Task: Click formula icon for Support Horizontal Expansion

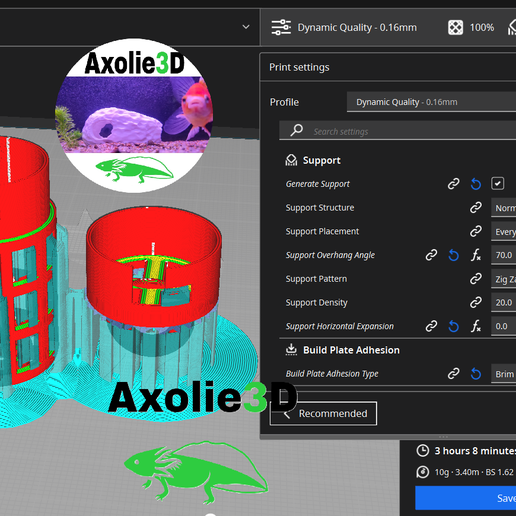Action: pyautogui.click(x=476, y=326)
